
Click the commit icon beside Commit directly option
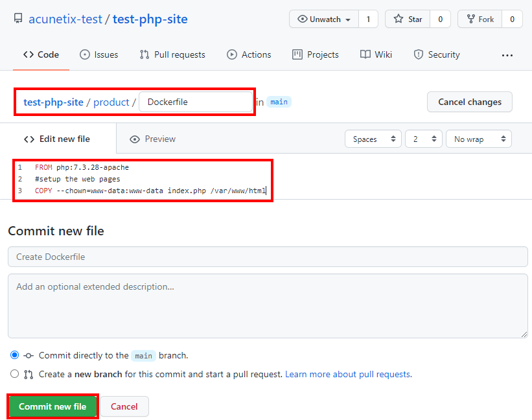29,356
